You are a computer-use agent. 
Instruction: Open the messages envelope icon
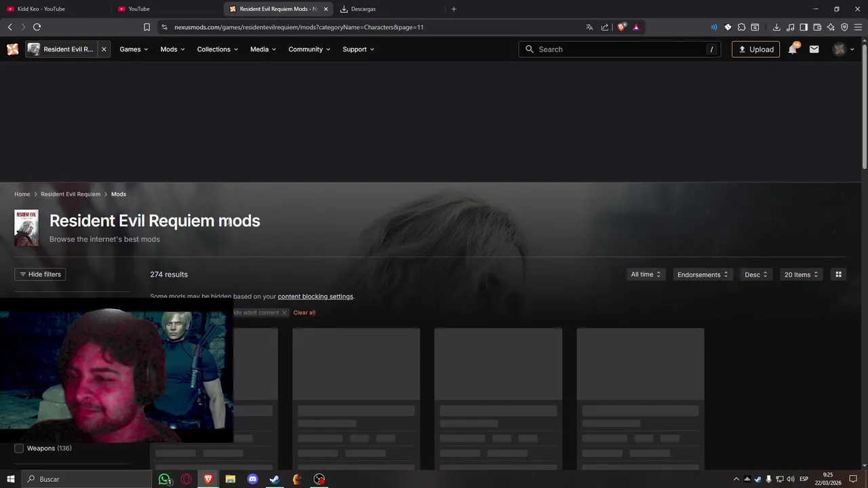click(814, 49)
